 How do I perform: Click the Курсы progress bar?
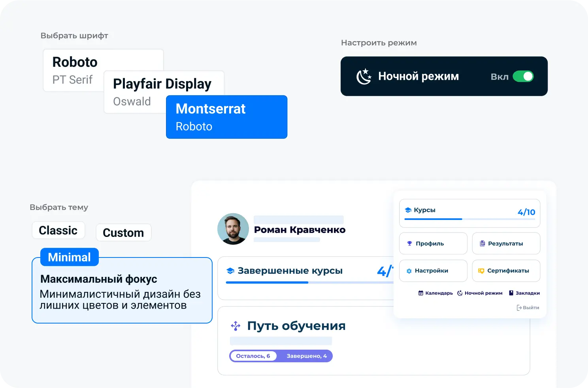[469, 219]
